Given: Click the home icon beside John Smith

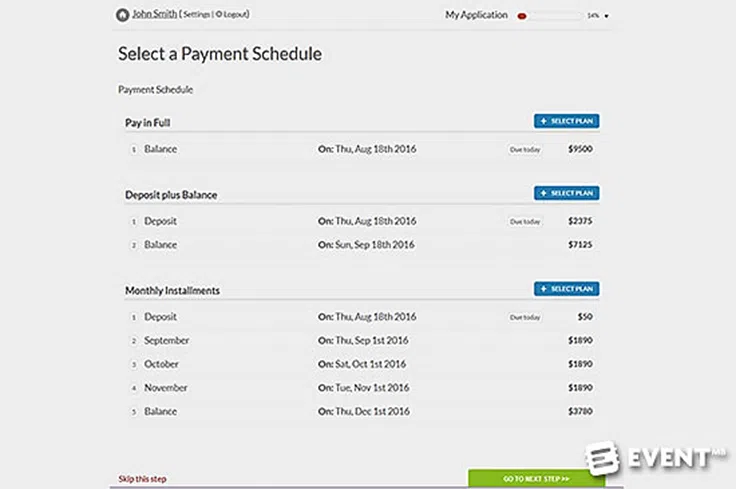Looking at the screenshot, I should (x=122, y=15).
